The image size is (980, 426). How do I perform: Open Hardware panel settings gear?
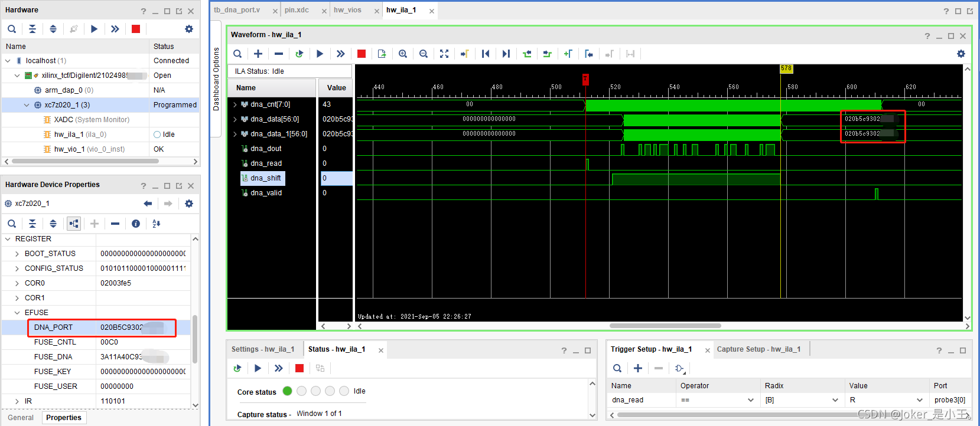189,29
